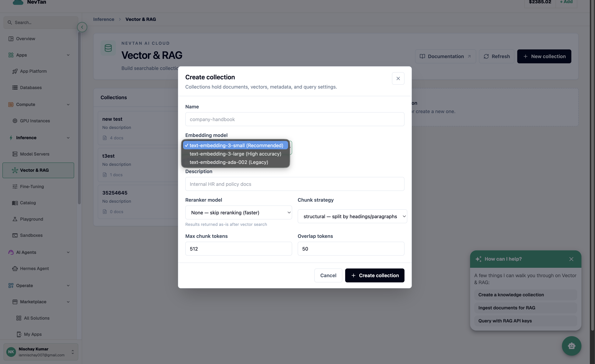Collapse the Operate section chevron
Image resolution: width=595 pixels, height=364 pixels.
(68, 286)
